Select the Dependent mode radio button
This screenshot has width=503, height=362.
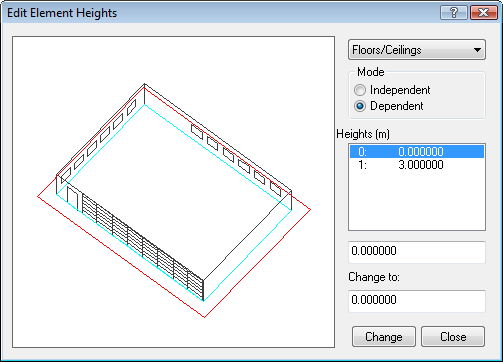tap(360, 106)
